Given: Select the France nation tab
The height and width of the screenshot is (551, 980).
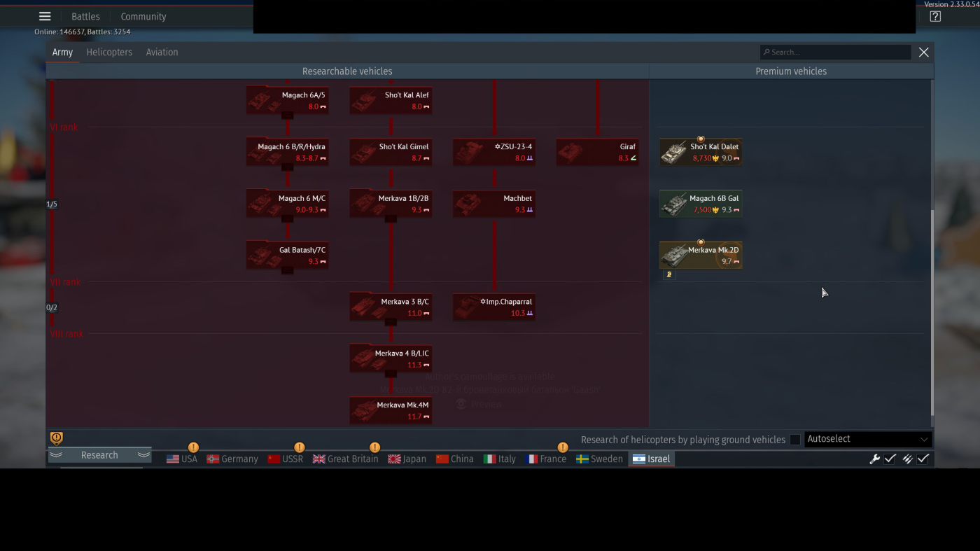Looking at the screenshot, I should coord(546,459).
